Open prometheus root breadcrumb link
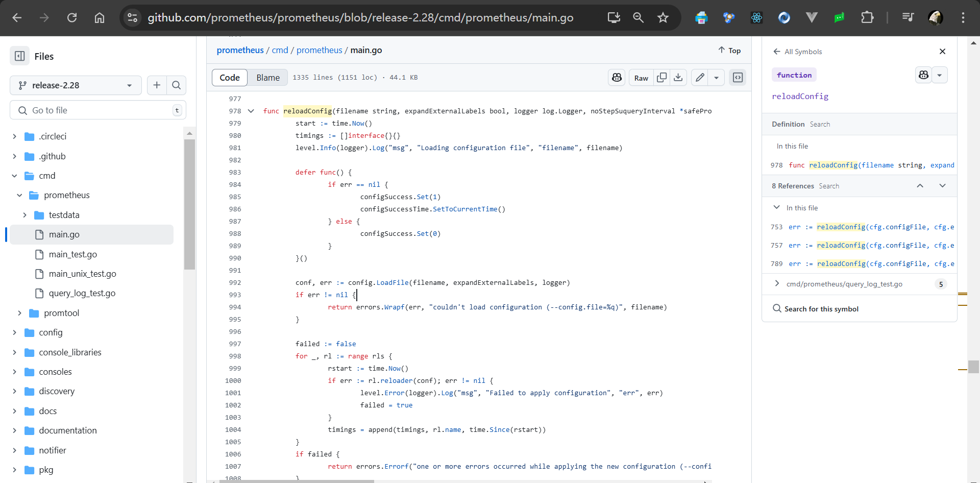Viewport: 980px width, 483px height. (240, 50)
